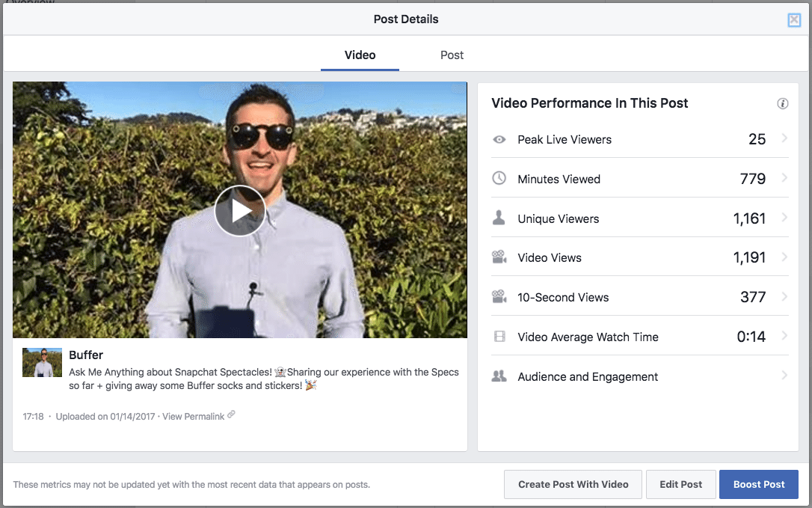Expand the Audience and Engagement row
This screenshot has height=508, width=812.
[x=783, y=376]
